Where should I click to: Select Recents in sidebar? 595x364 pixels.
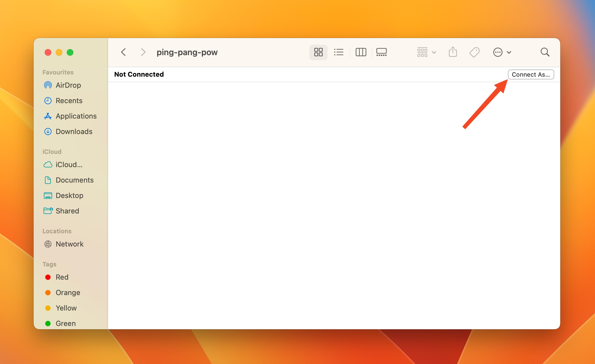tap(69, 100)
